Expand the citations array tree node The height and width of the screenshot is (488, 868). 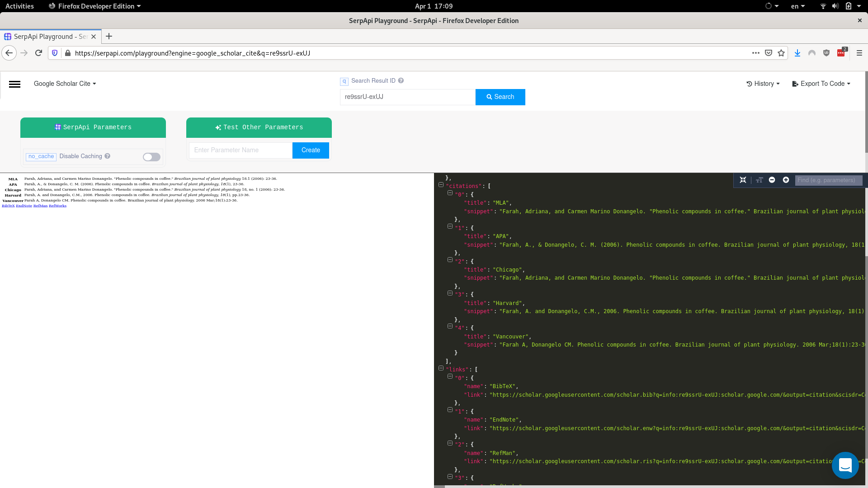coord(441,185)
